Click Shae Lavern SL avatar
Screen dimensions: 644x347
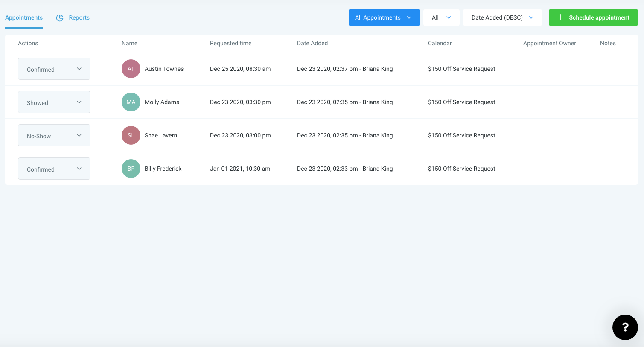click(131, 135)
